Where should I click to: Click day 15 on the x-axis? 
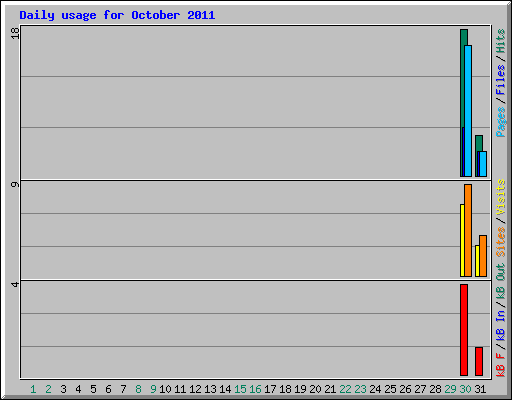pos(240,389)
